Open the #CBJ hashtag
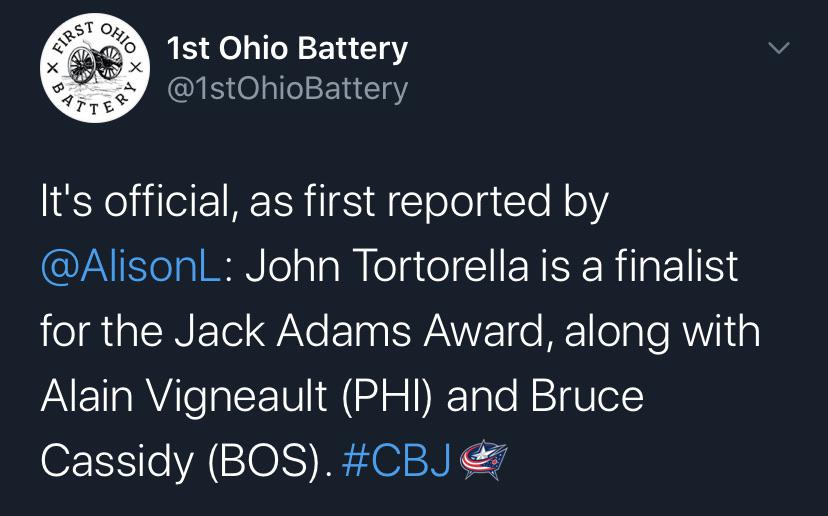This screenshot has width=828, height=516. point(396,461)
